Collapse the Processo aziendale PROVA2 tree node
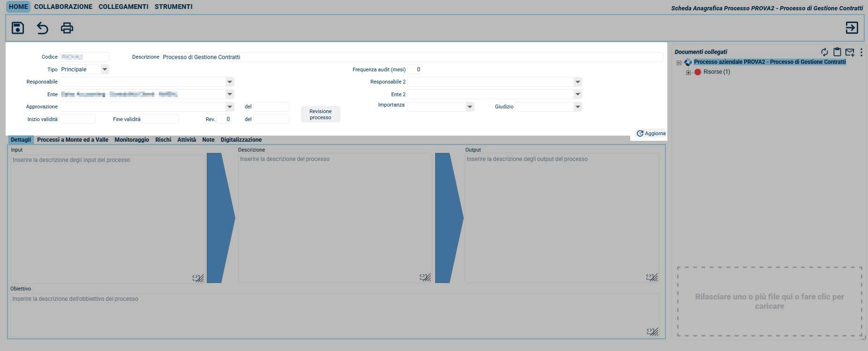The height and width of the screenshot is (351, 868). click(x=679, y=63)
